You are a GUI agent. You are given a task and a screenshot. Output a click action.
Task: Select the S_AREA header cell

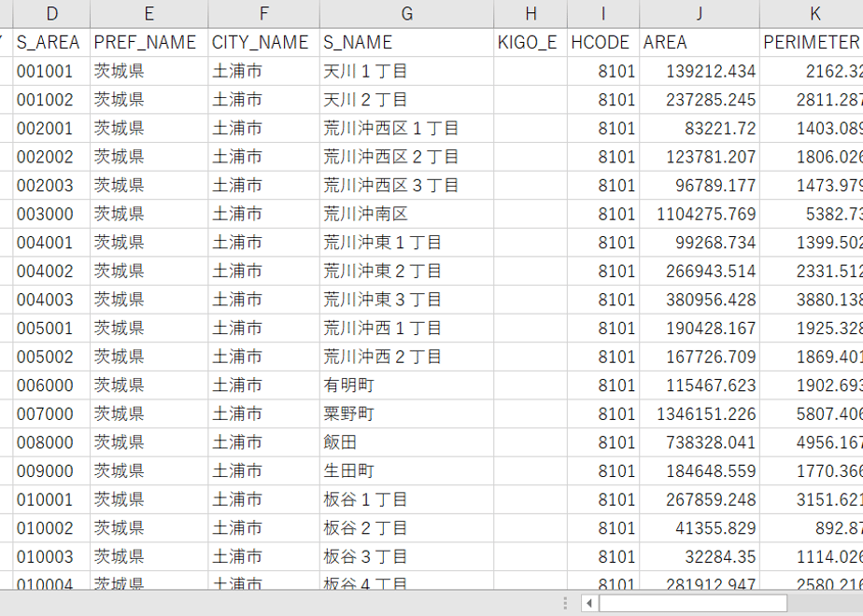coord(51,42)
